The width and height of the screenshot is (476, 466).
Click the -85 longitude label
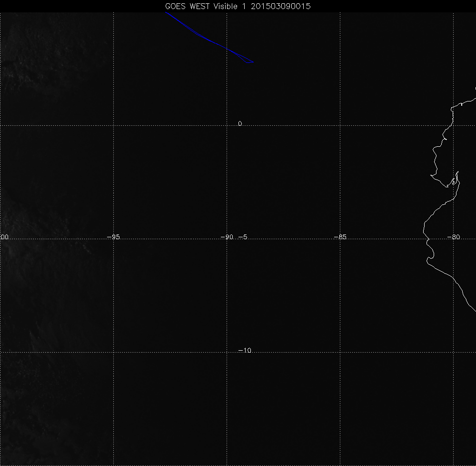[x=340, y=237]
